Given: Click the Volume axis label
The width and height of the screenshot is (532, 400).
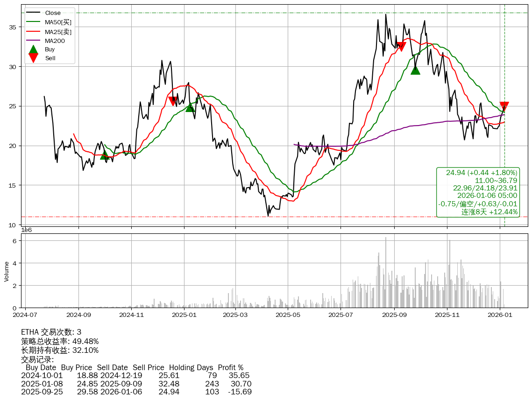Looking at the screenshot, I should coord(7,271).
